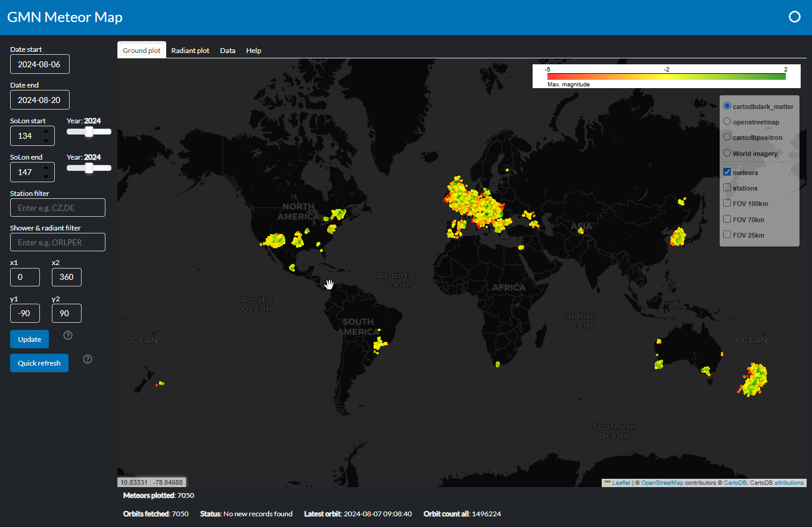Click the help icon beside Quick refresh

[88, 359]
